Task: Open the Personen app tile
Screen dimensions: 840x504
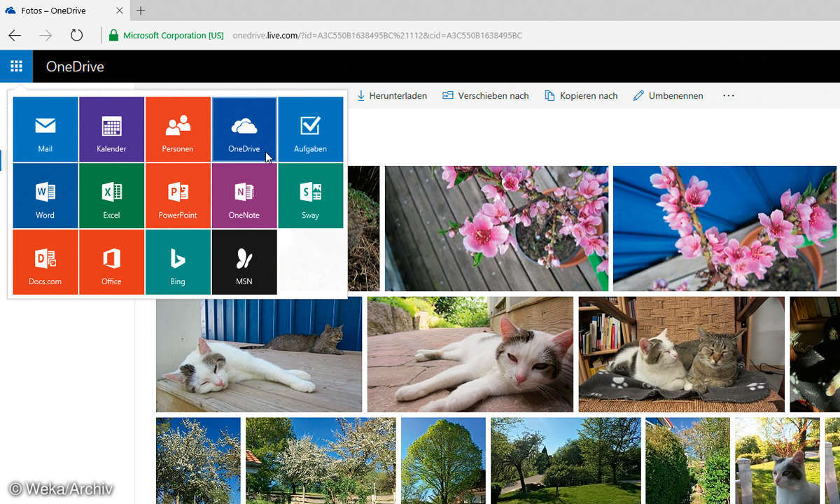Action: tap(178, 129)
